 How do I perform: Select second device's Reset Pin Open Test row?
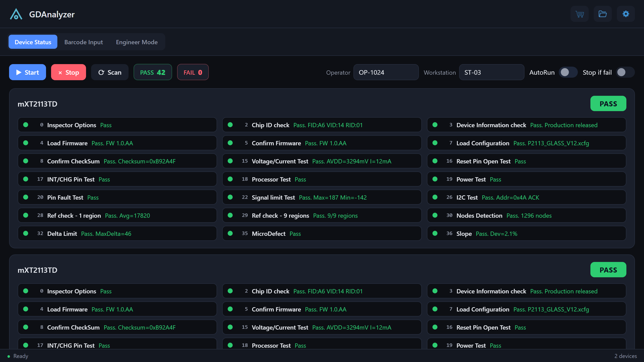(x=527, y=327)
